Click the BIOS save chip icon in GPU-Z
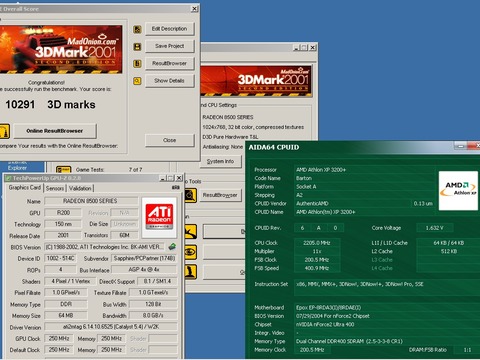Image resolution: width=480 pixels, height=360 pixels. (172, 247)
